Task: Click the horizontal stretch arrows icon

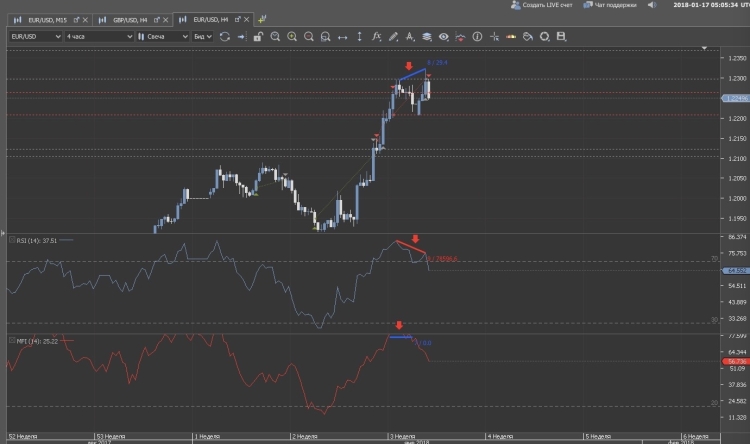Action: tap(342, 37)
